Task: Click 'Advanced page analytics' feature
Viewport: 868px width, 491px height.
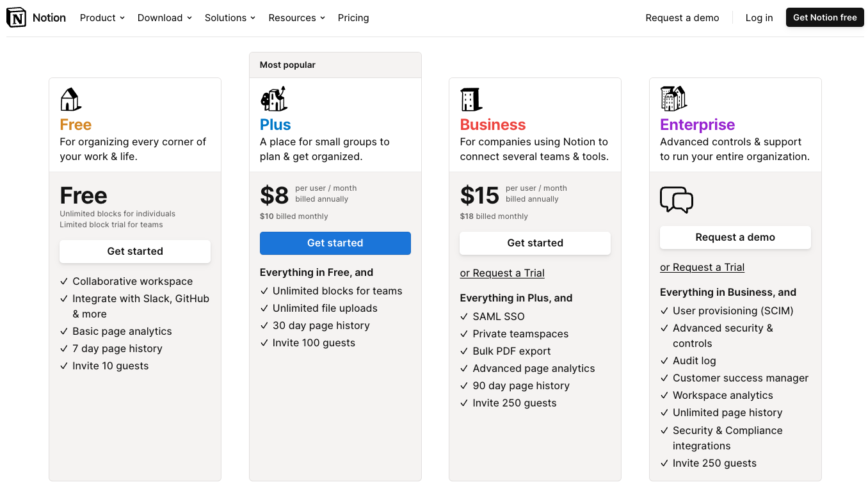Action: pos(534,369)
